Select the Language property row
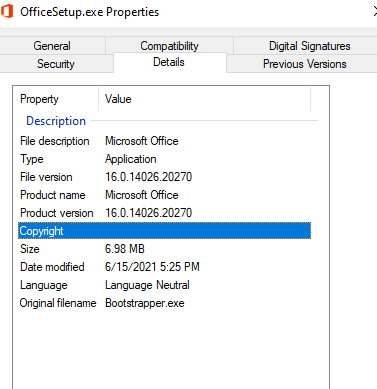Viewport: 377px width, 389px height. tap(164, 285)
